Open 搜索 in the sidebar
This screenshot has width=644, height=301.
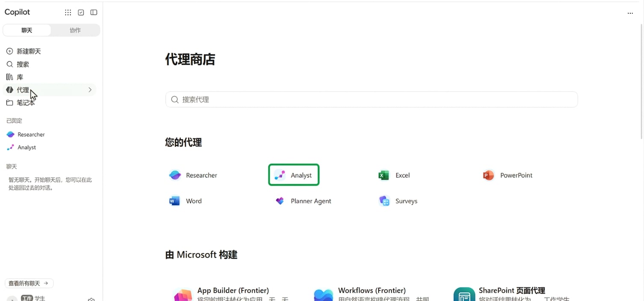(50, 64)
